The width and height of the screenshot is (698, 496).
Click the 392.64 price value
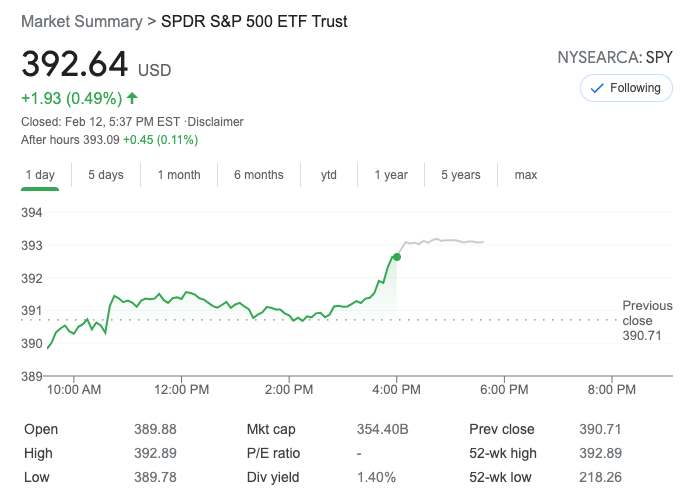tap(75, 64)
